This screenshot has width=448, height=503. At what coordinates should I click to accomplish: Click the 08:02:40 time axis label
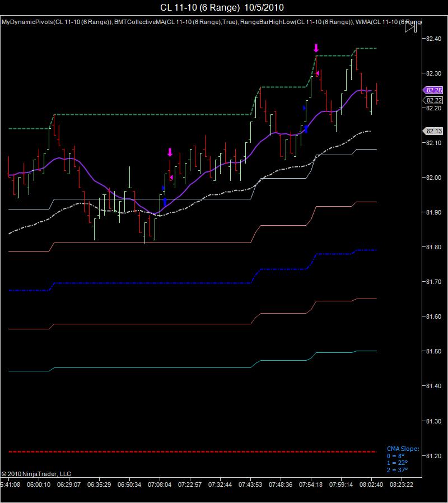point(371,485)
